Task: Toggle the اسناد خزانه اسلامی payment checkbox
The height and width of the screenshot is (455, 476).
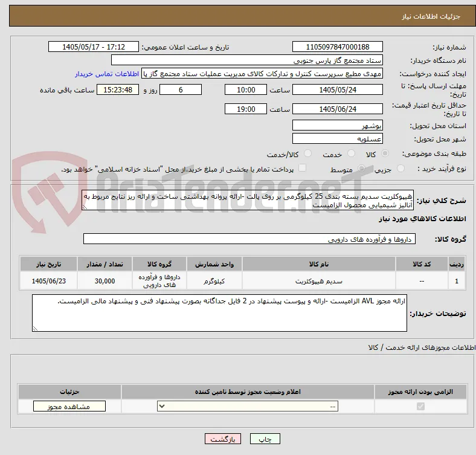Action: [x=303, y=168]
